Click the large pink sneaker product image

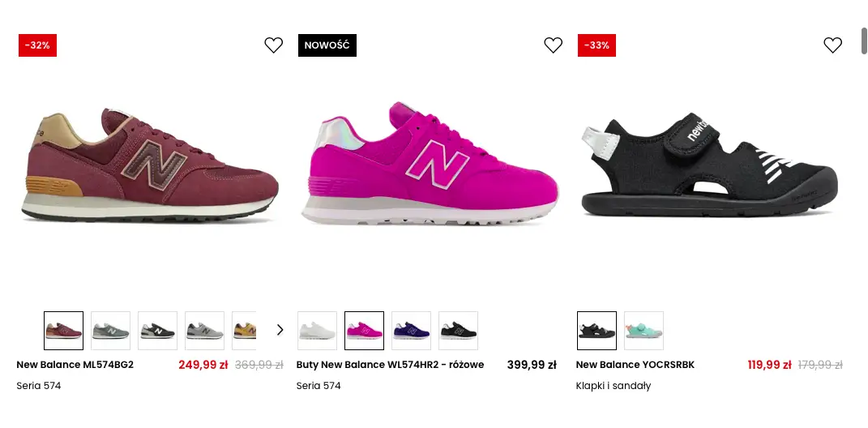click(x=430, y=165)
